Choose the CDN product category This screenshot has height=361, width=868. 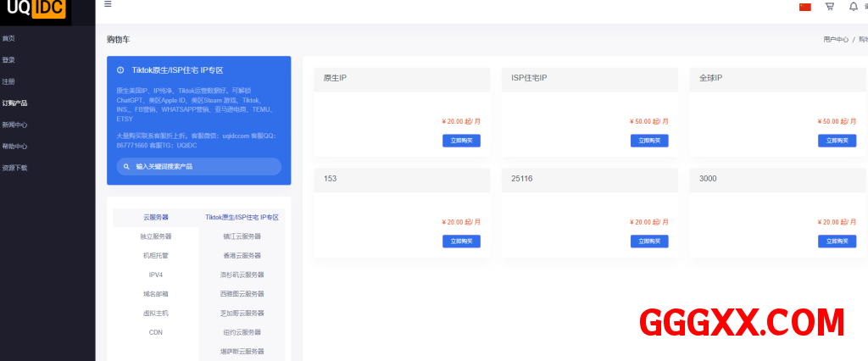(x=156, y=332)
